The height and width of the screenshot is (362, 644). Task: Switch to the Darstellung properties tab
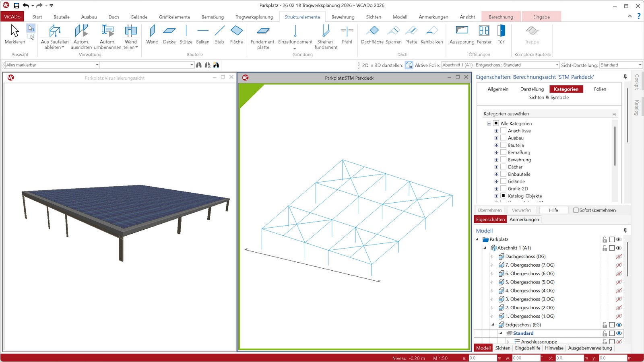[x=532, y=89]
